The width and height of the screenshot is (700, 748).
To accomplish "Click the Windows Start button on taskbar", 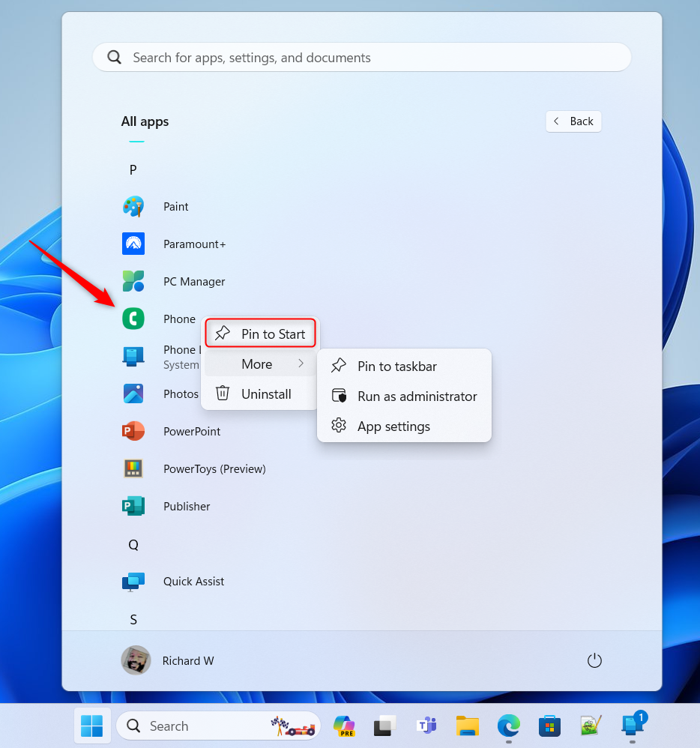I will (92, 726).
